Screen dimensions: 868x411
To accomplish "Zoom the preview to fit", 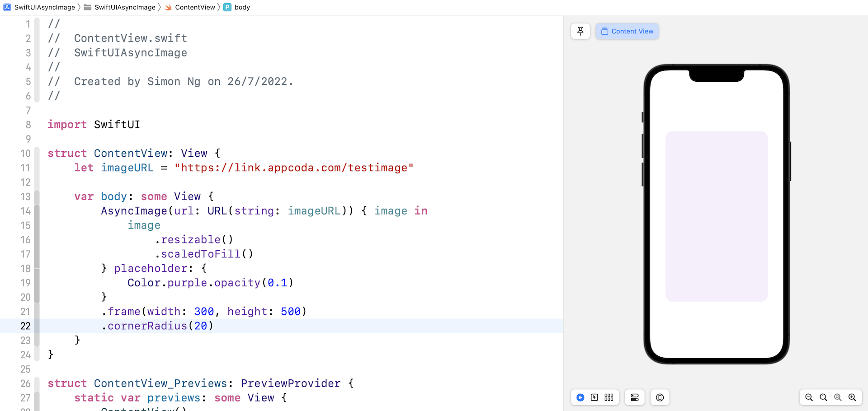I will coord(838,397).
